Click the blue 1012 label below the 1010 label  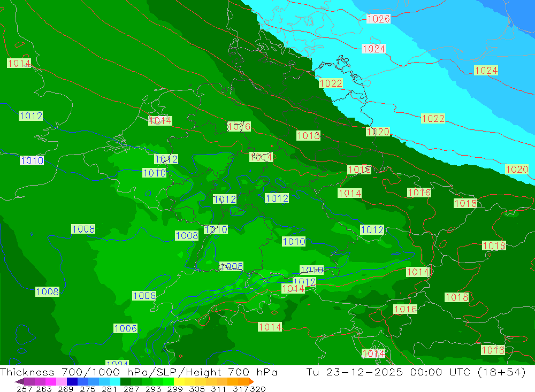(x=304, y=282)
